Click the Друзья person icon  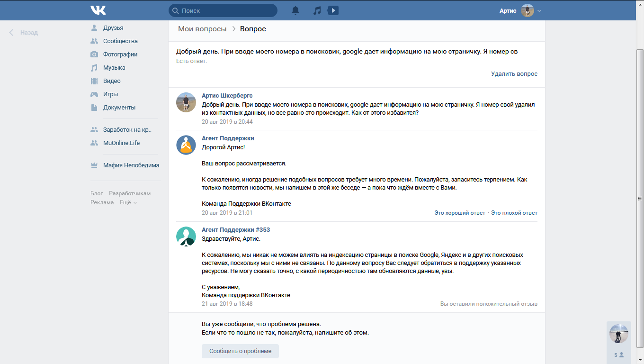[94, 28]
